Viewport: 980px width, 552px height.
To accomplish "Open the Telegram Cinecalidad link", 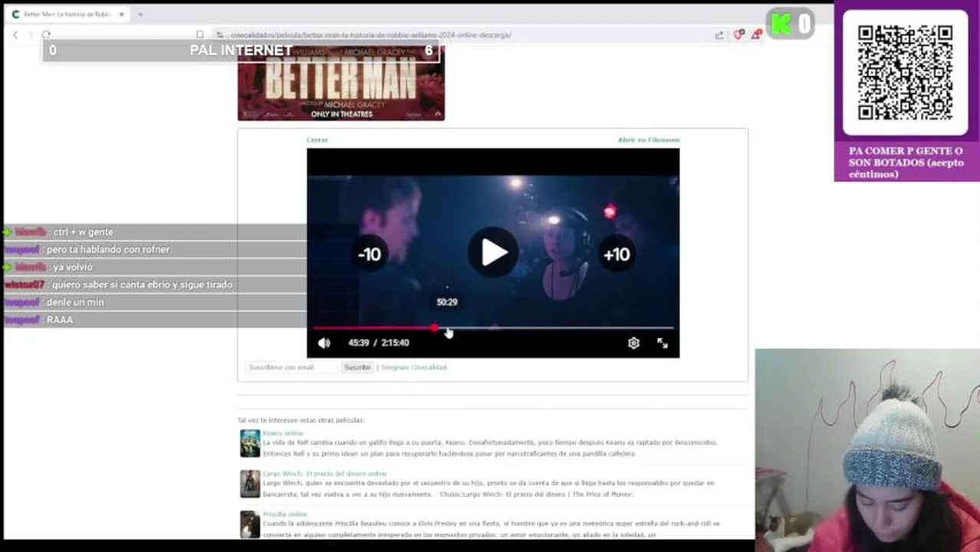I will [x=413, y=367].
